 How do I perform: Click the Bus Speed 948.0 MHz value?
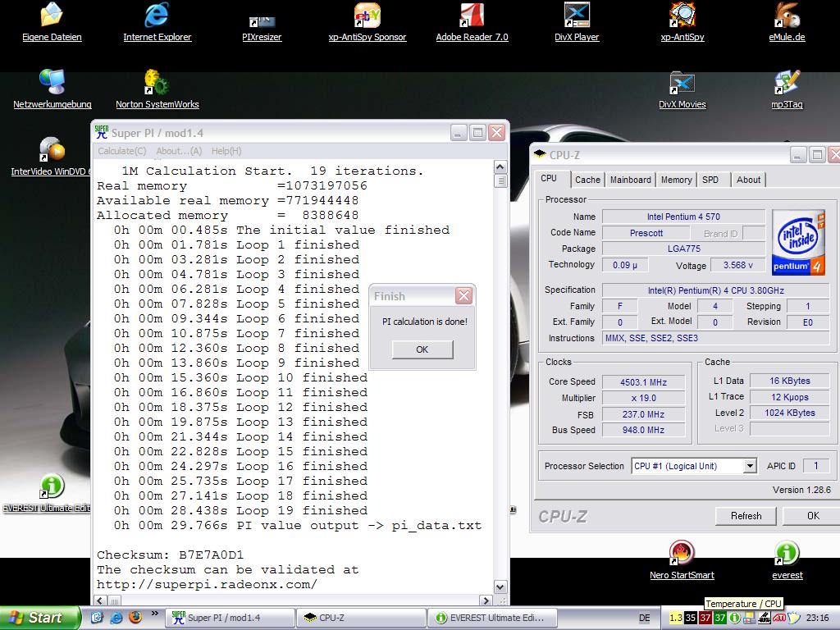[x=643, y=430]
